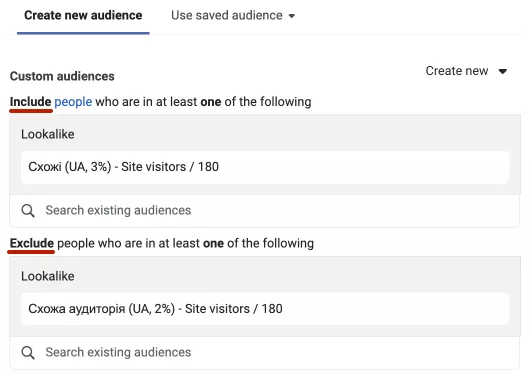Click bold word one in Exclude sentence
Screen dimensions: 529x375
[x=213, y=243]
